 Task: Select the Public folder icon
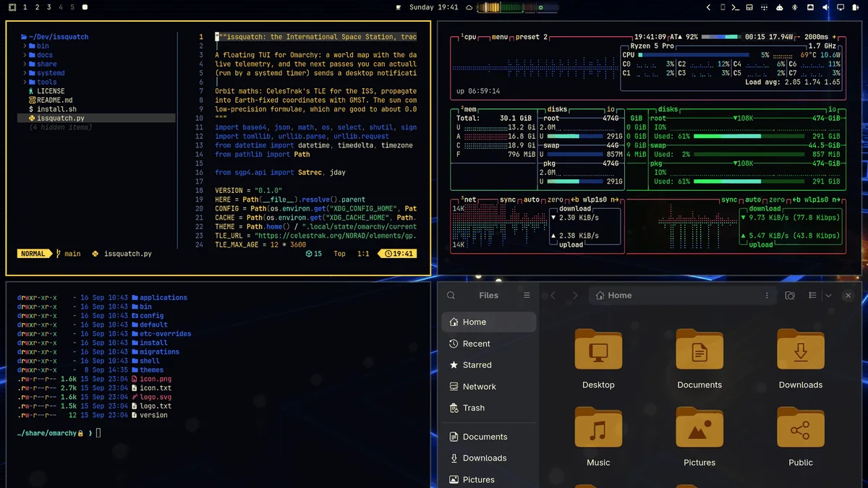[801, 427]
